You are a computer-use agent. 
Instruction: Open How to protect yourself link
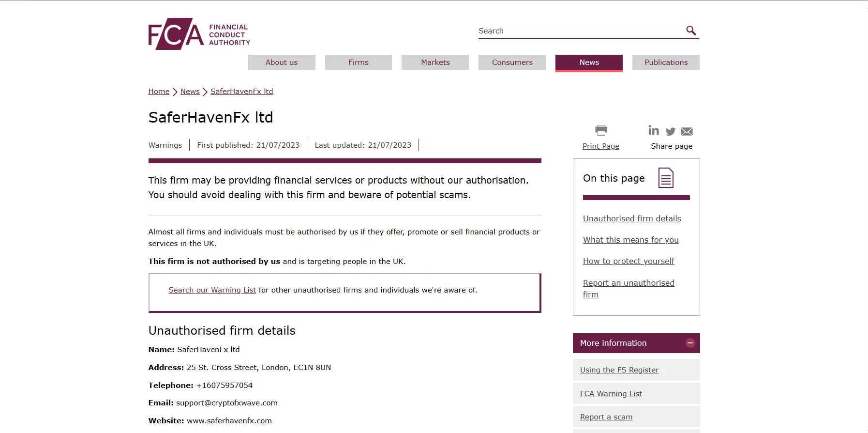point(629,261)
